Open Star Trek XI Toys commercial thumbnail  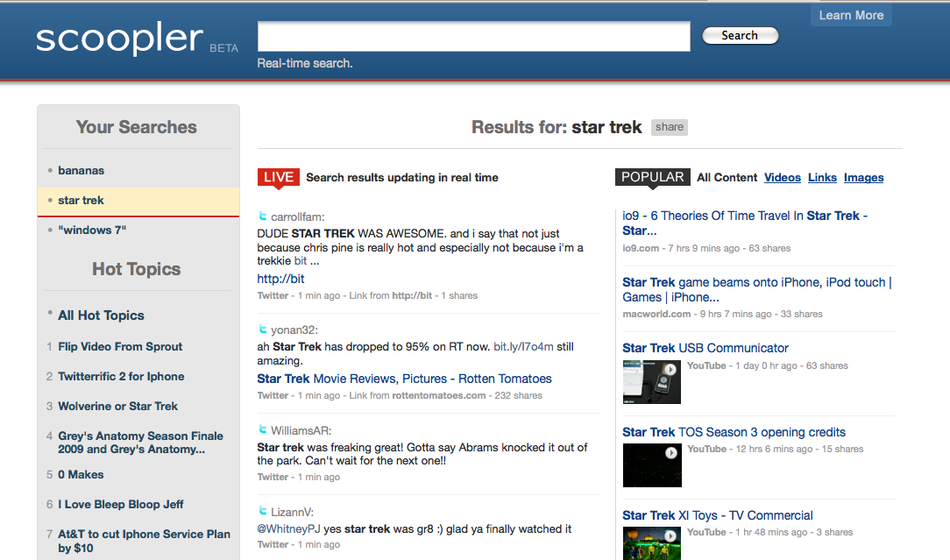[x=652, y=543]
